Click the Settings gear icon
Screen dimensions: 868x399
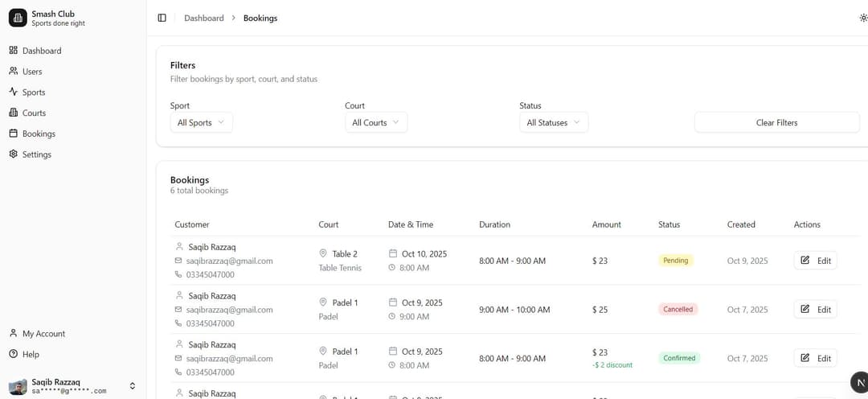(x=14, y=154)
